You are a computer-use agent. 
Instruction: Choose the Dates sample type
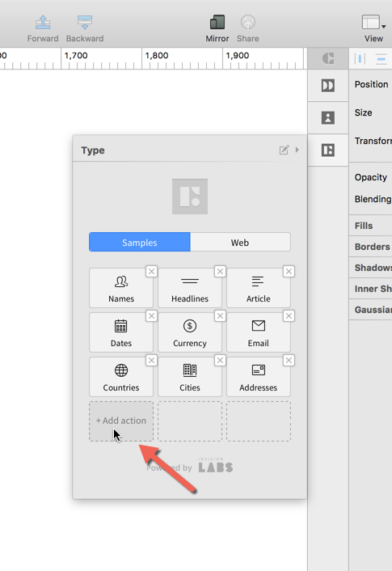(121, 332)
